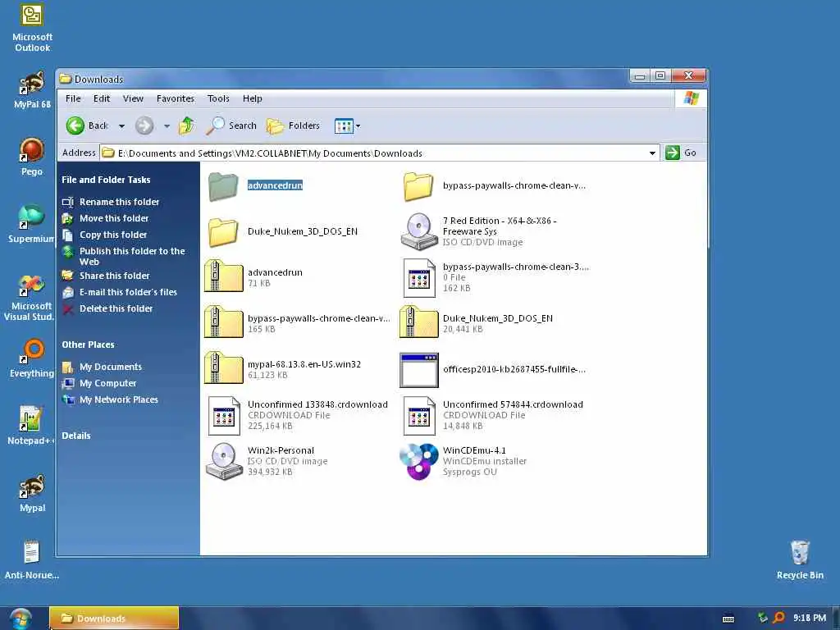Open the Forward history dropdown arrow
The width and height of the screenshot is (840, 630).
[167, 126]
